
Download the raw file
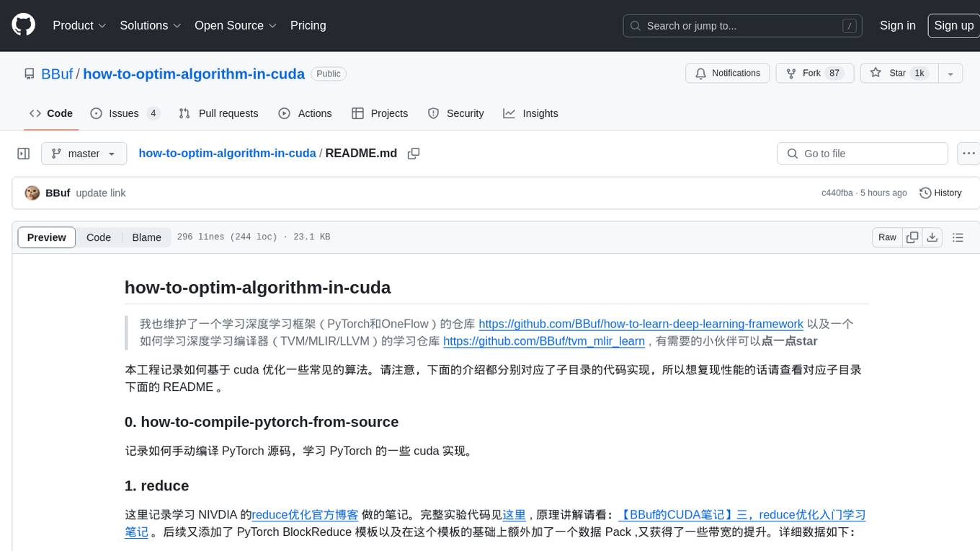[x=932, y=237]
